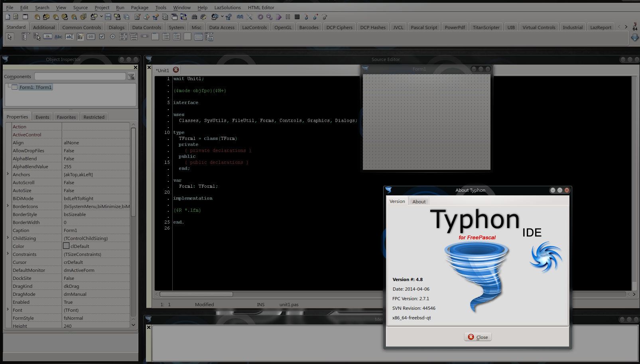Expand the Constraints property
The height and width of the screenshot is (364, 640).
tap(8, 254)
